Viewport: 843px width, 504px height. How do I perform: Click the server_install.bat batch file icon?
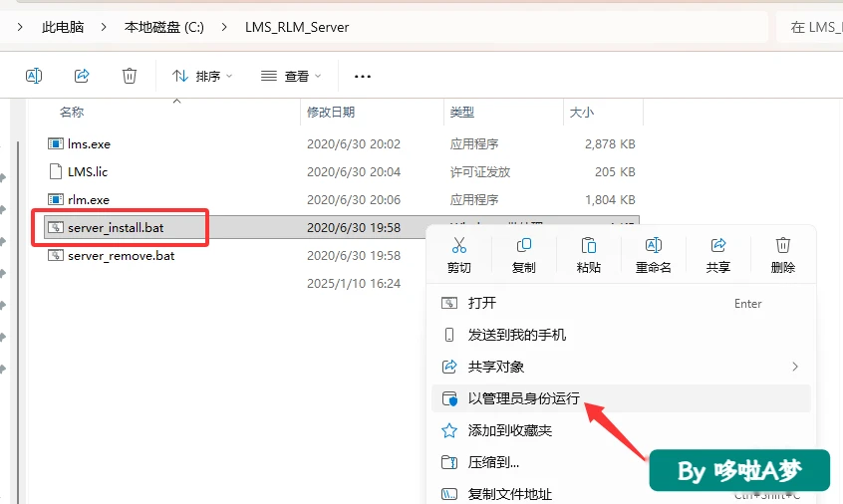click(x=56, y=228)
